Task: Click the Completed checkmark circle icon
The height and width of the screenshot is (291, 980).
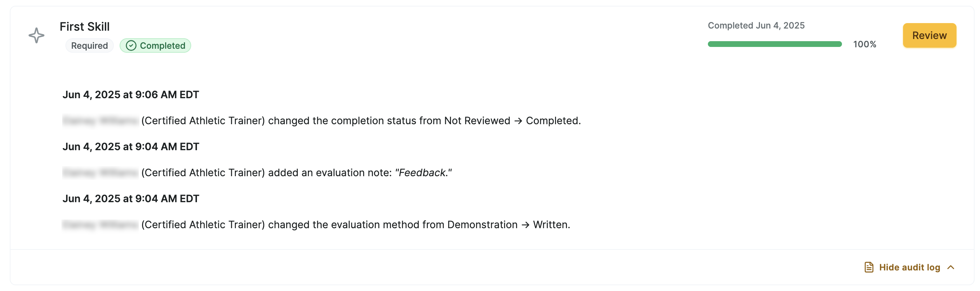Action: coord(131,45)
